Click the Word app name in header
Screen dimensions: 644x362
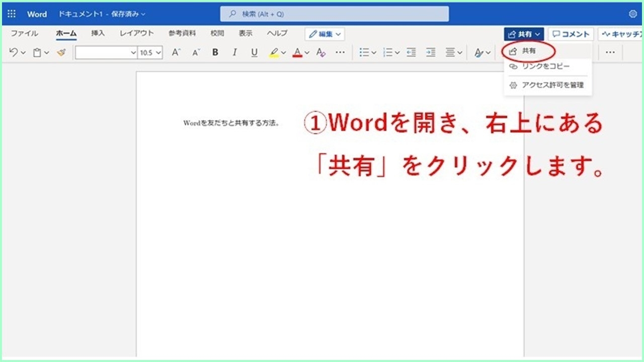[x=37, y=14]
